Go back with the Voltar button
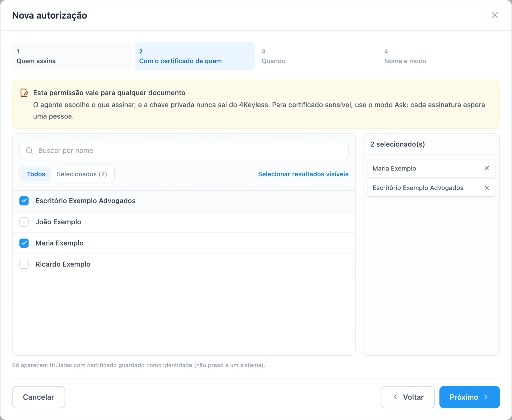Image resolution: width=512 pixels, height=420 pixels. pos(408,397)
